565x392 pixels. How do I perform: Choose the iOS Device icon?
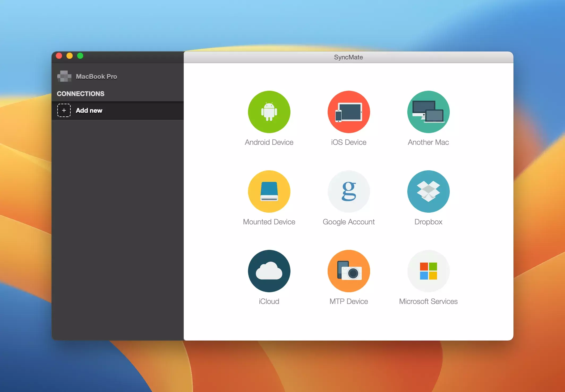tap(349, 112)
